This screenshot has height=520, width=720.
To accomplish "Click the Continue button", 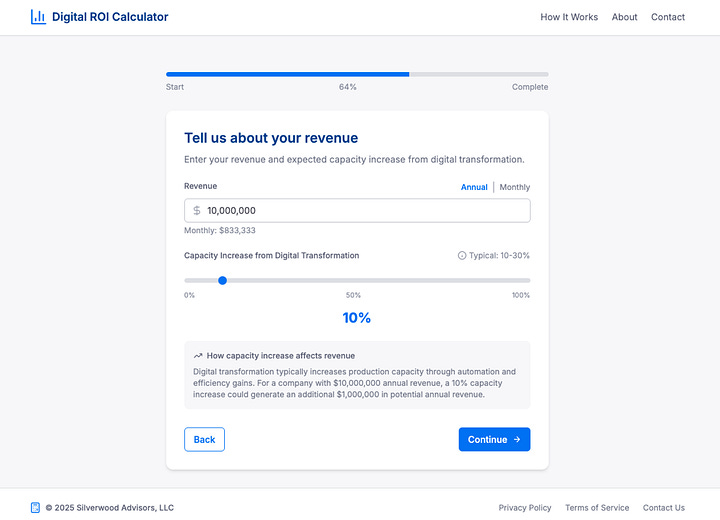I will pos(494,439).
